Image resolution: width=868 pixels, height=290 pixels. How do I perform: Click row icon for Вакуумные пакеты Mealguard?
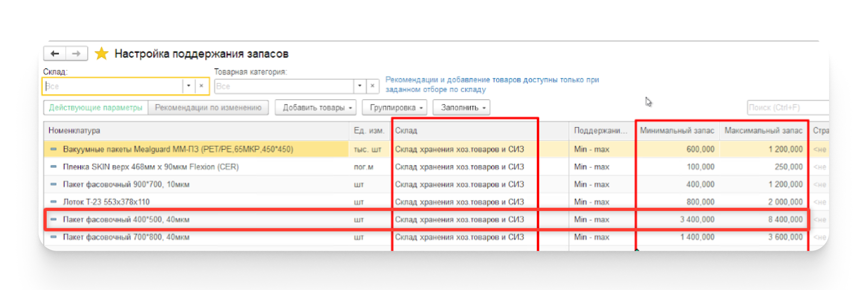coord(54,149)
